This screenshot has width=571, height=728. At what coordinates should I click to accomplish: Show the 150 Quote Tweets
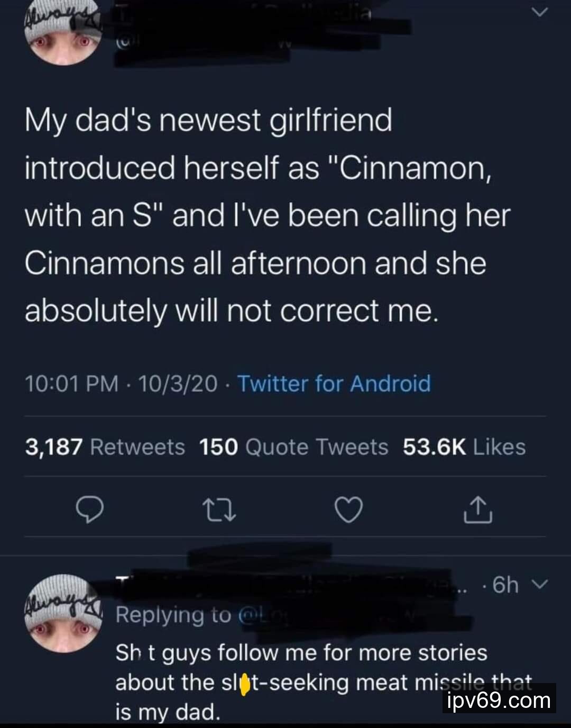(293, 447)
